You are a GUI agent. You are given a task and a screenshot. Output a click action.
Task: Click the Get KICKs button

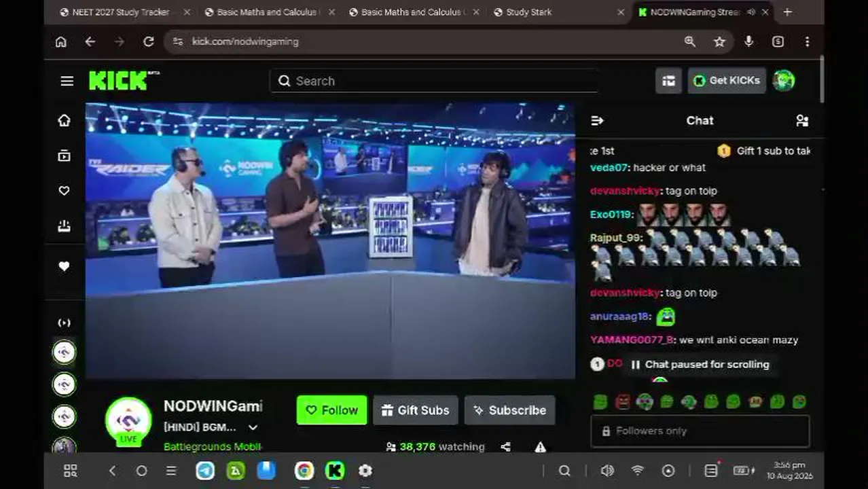(x=727, y=80)
